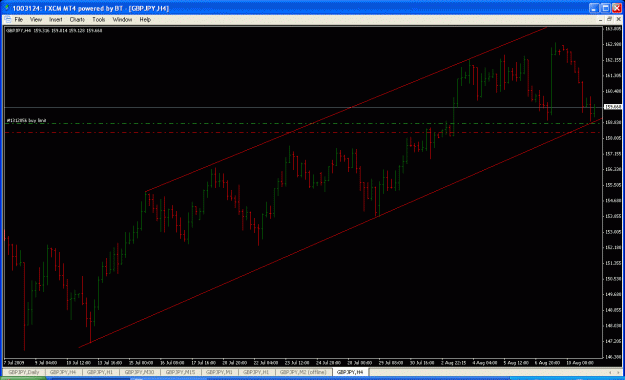This screenshot has width=625, height=380.
Task: Switch to the GBPJPY,M2 (offline) tab
Action: (x=303, y=372)
